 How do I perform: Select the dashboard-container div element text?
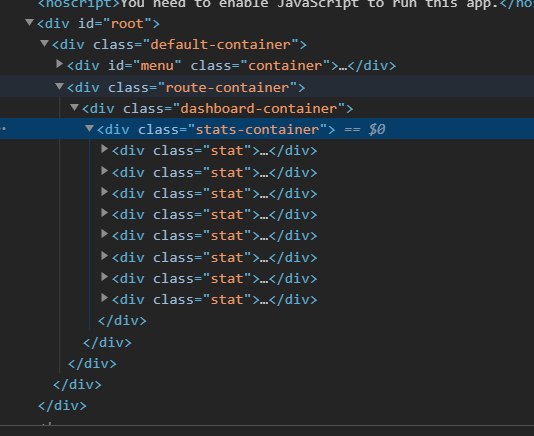click(x=218, y=109)
